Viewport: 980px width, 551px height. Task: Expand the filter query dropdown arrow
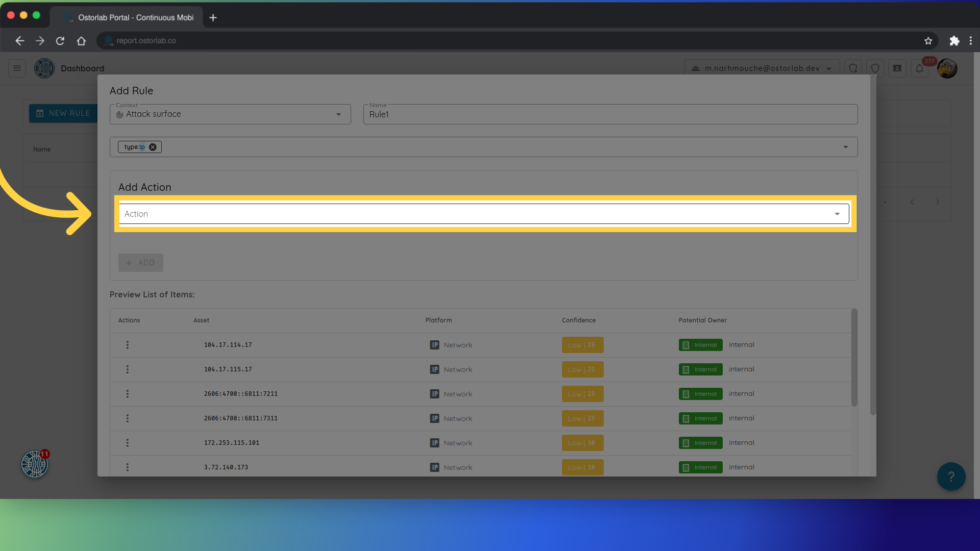click(x=846, y=147)
